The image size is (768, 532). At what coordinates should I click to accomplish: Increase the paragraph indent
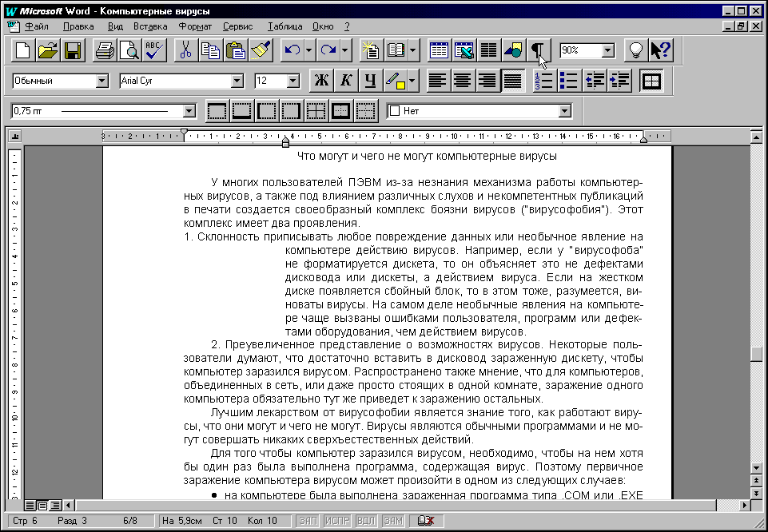pyautogui.click(x=619, y=81)
